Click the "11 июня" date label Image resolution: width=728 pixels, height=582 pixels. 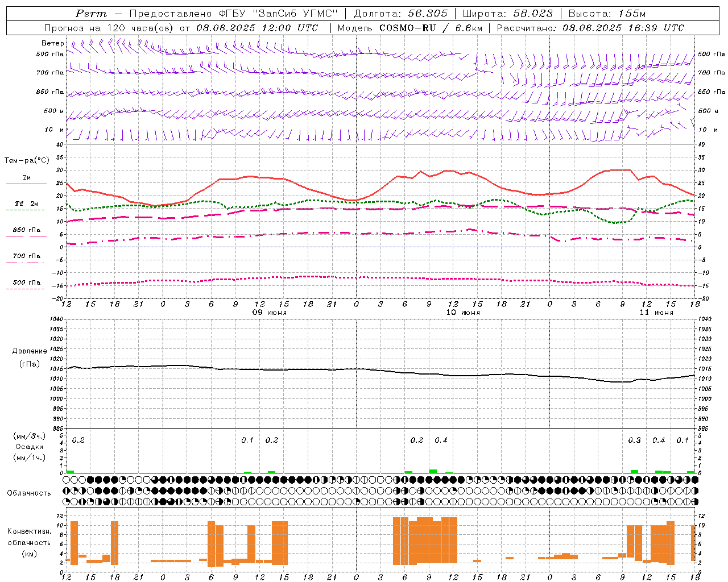click(x=656, y=313)
